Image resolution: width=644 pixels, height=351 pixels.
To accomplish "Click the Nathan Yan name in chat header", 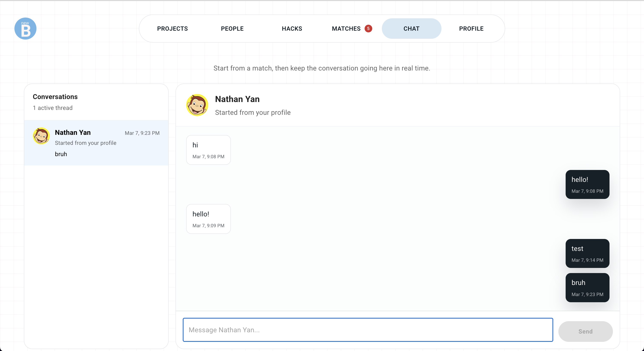I will pos(237,99).
